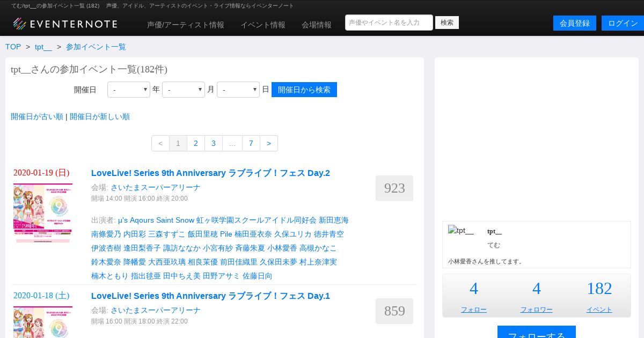644x338 pixels.
Task: Open Day.1 venue さいたまスーパーアリーナ
Action: pyautogui.click(x=156, y=310)
